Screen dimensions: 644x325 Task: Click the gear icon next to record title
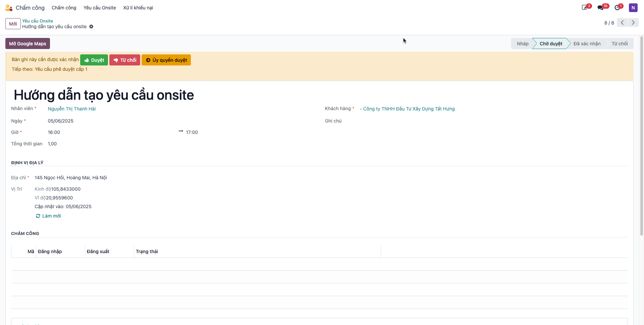coord(91,27)
